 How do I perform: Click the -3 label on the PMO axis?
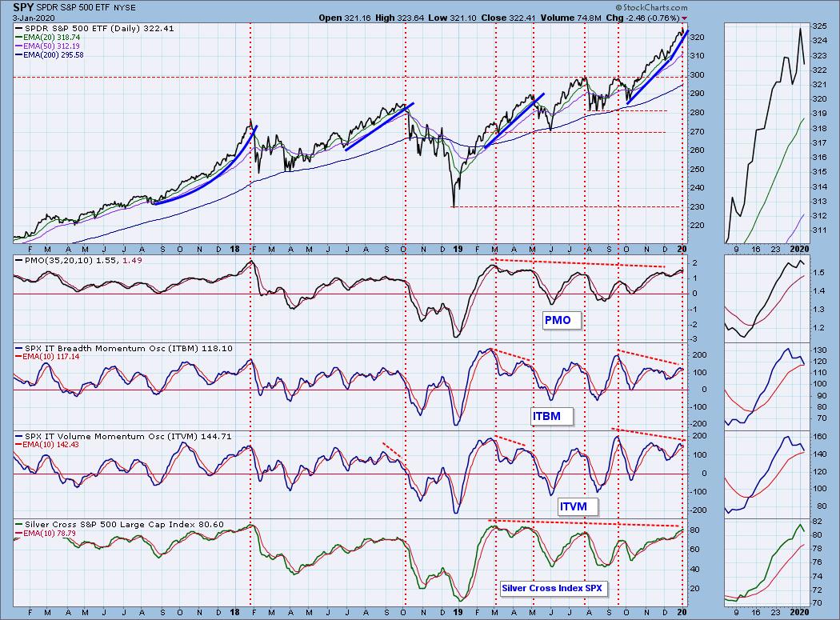694,339
